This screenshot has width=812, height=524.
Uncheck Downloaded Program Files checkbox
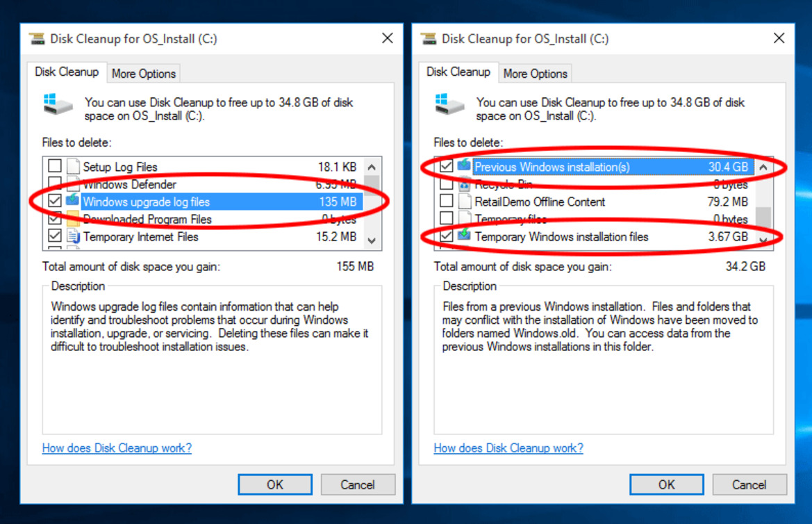pyautogui.click(x=54, y=218)
